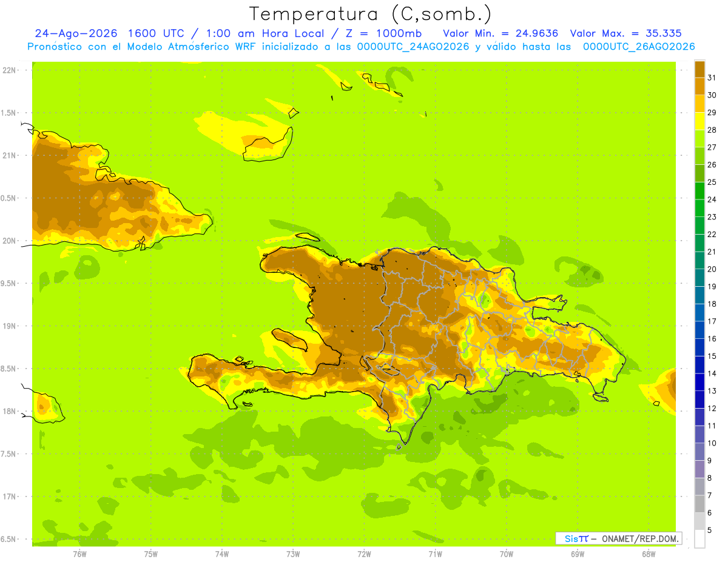Click legend value label "25"

click(x=712, y=182)
